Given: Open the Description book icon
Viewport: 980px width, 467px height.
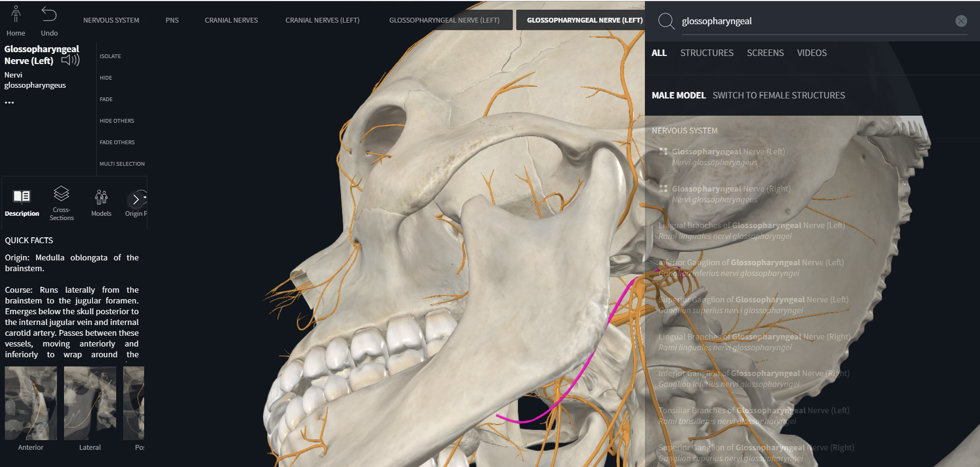Looking at the screenshot, I should pos(22,196).
